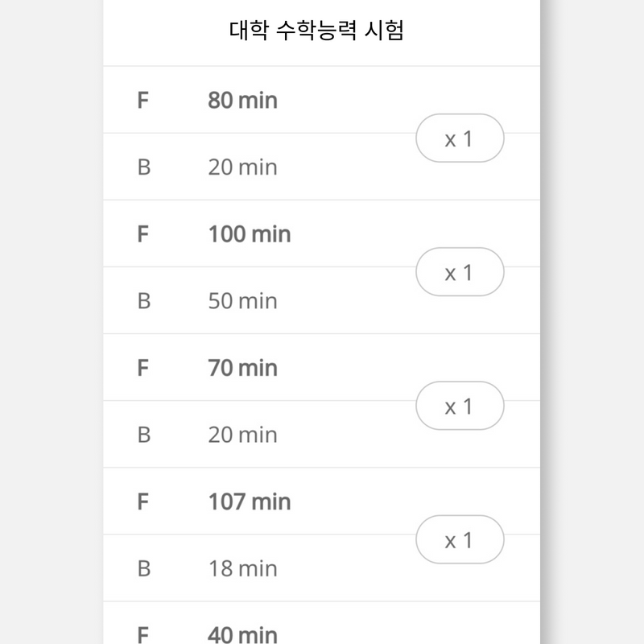644x644 pixels.
Task: Select the 40 min focus row
Action: pos(321,623)
